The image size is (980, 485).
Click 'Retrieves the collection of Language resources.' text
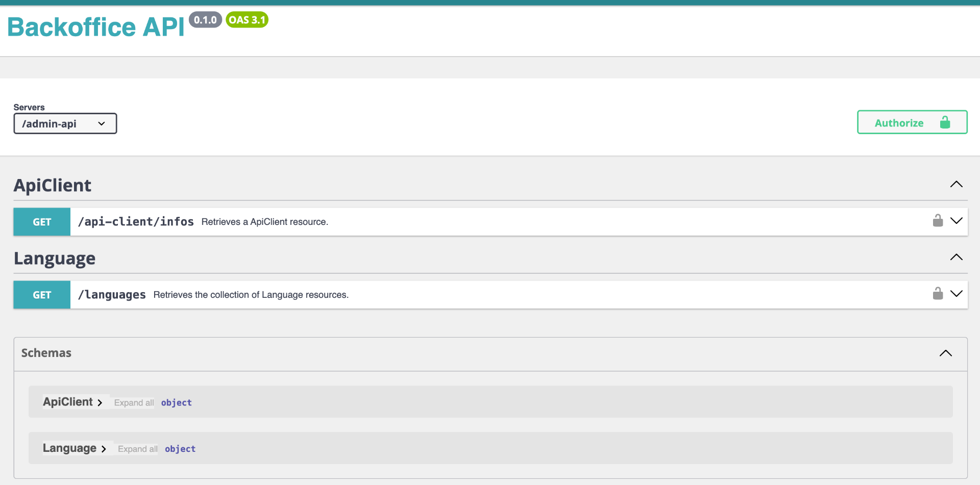[x=251, y=295]
